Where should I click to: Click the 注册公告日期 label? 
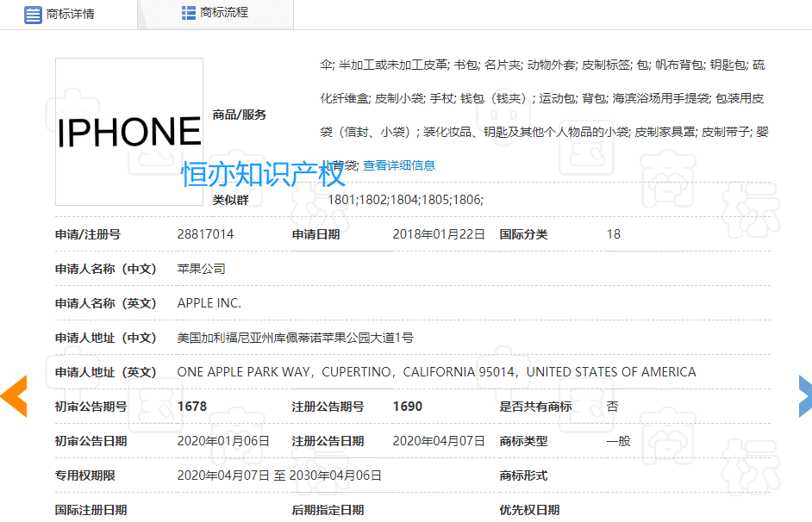coord(328,441)
